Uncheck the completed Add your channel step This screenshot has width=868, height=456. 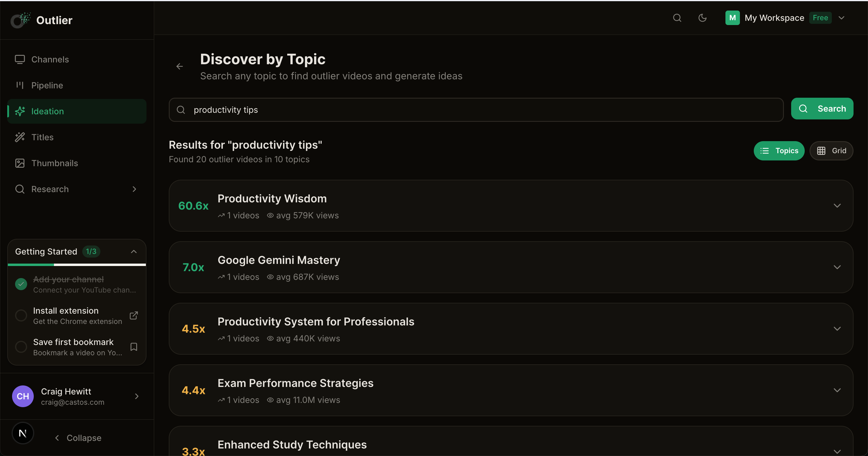pyautogui.click(x=20, y=284)
